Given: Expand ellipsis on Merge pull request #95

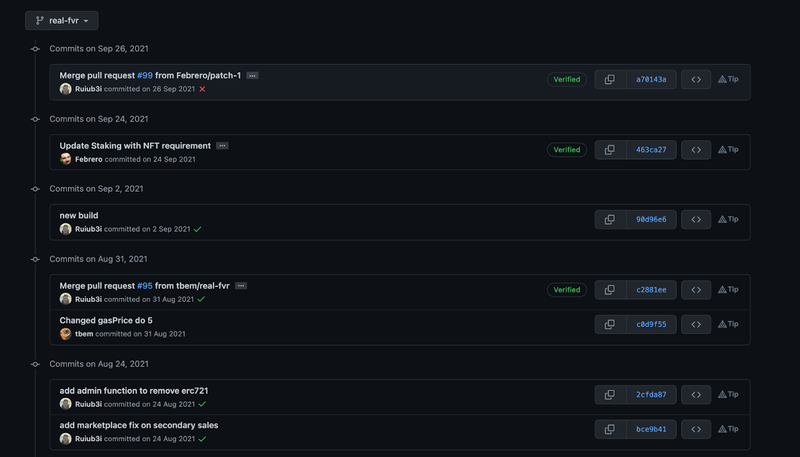Looking at the screenshot, I should [x=241, y=286].
